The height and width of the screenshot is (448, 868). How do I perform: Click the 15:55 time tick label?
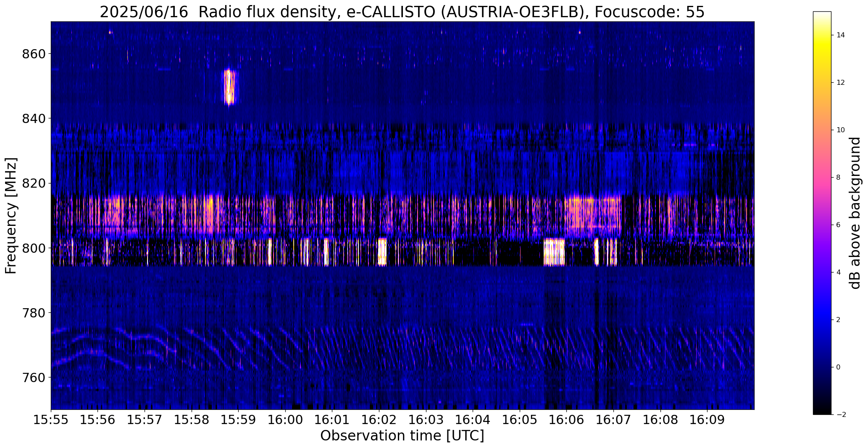(x=51, y=419)
